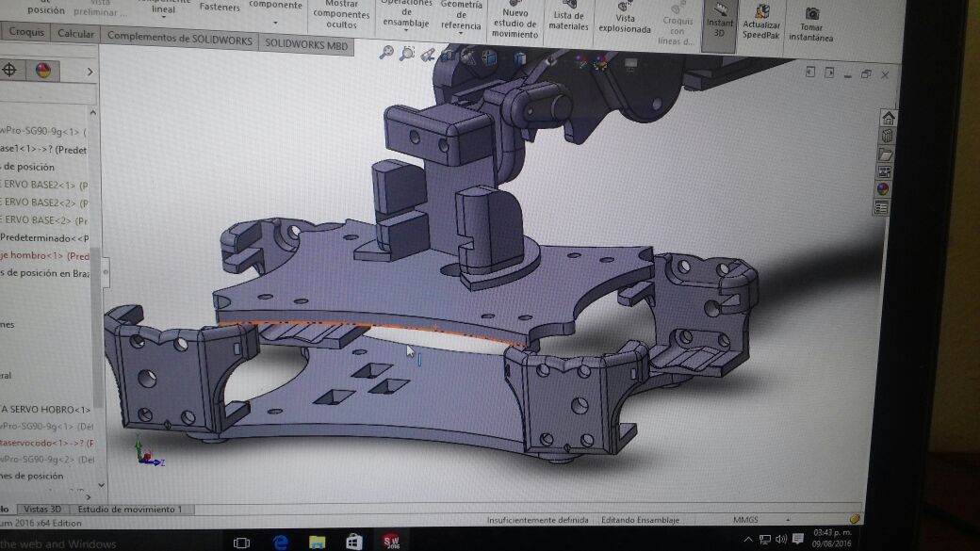Click Vista explosionada

pos(625,19)
